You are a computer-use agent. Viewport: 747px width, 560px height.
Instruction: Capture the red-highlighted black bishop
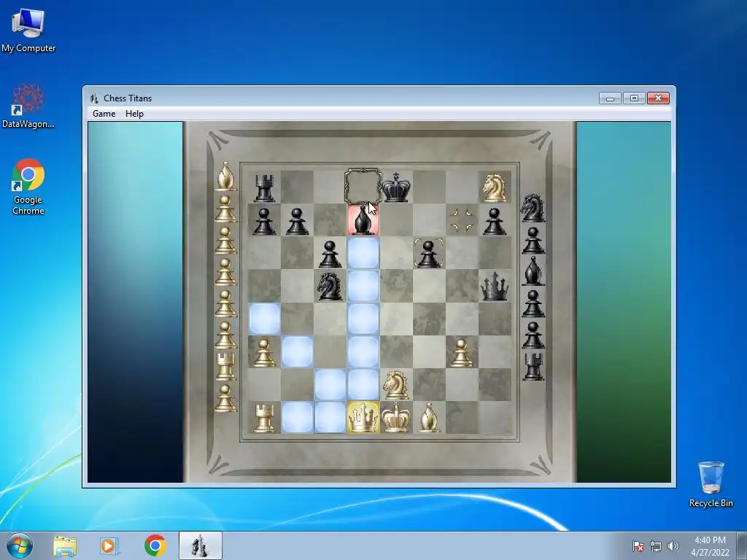click(363, 220)
